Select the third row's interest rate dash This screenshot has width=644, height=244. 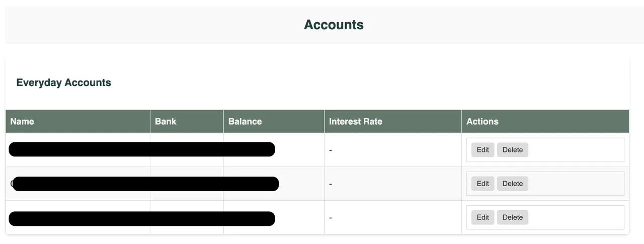pyautogui.click(x=331, y=217)
